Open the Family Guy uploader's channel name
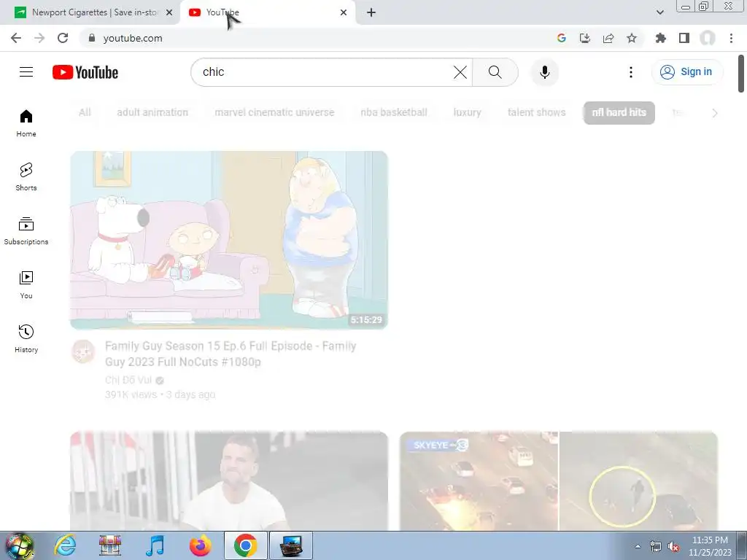The image size is (747, 560). click(128, 380)
